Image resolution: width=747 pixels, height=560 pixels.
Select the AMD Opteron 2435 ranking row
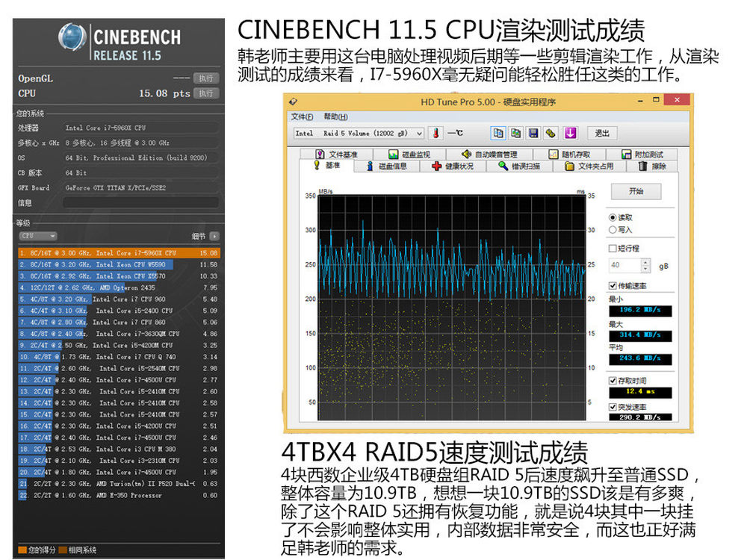point(119,287)
